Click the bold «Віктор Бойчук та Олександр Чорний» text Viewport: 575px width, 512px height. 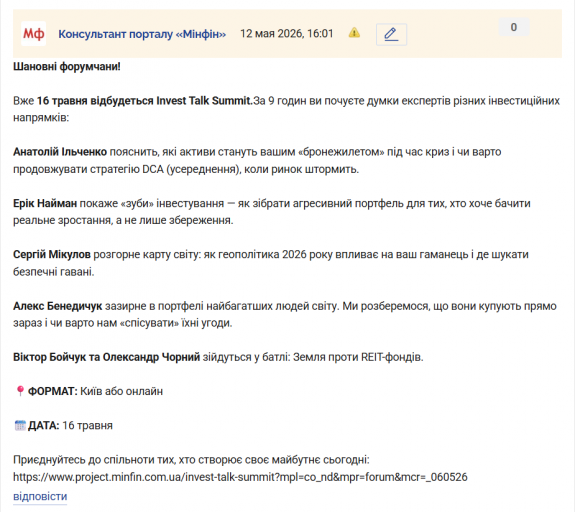click(x=106, y=357)
